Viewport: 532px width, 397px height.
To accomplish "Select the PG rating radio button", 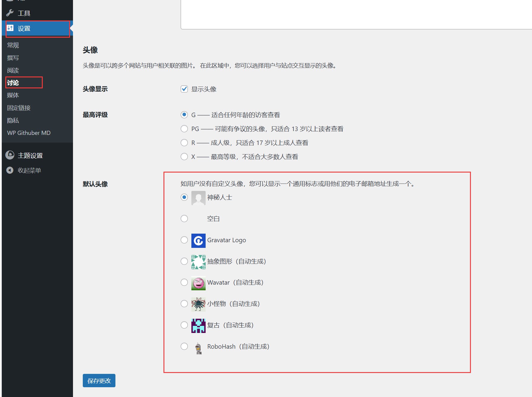I will coord(184,129).
